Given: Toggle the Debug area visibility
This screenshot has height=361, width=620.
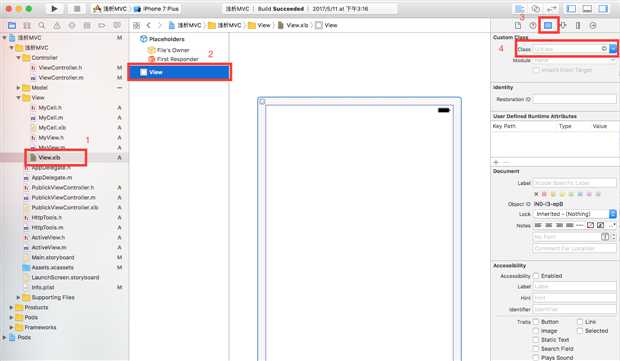Looking at the screenshot, I should tap(587, 8).
